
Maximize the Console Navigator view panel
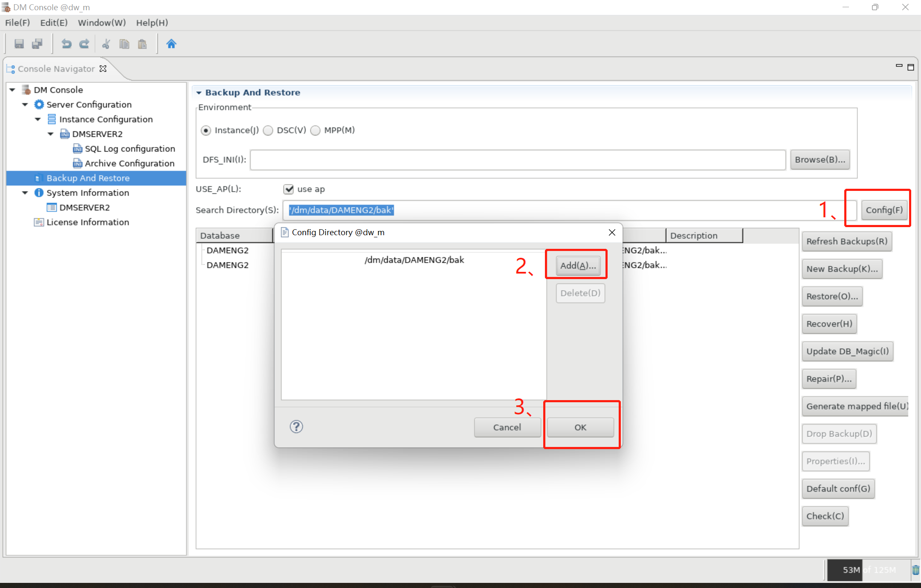click(911, 67)
